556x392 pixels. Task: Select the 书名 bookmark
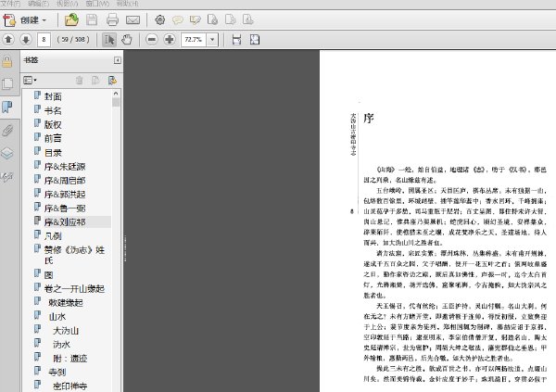tap(53, 110)
